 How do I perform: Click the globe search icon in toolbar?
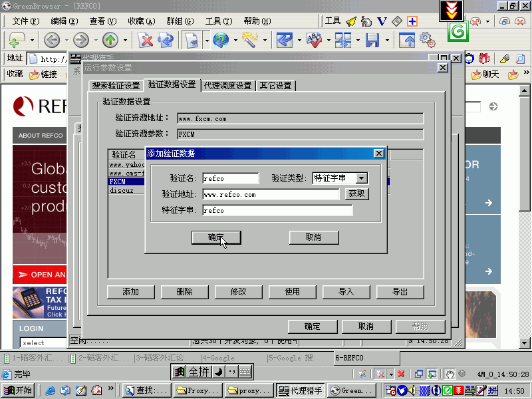click(x=221, y=40)
